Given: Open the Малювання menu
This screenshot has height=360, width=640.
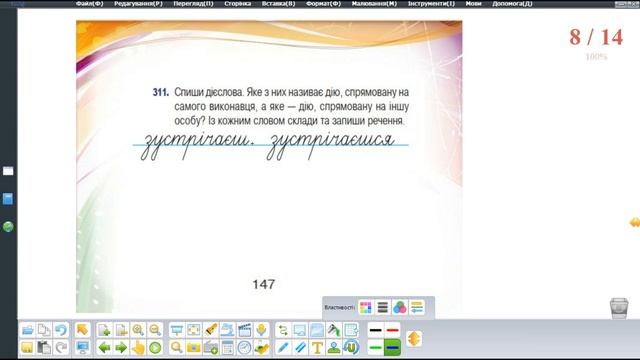Looking at the screenshot, I should point(374,4).
